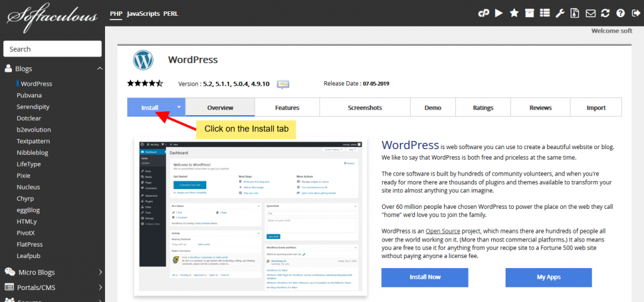Select b2evolution in the Blogs list

tap(34, 130)
